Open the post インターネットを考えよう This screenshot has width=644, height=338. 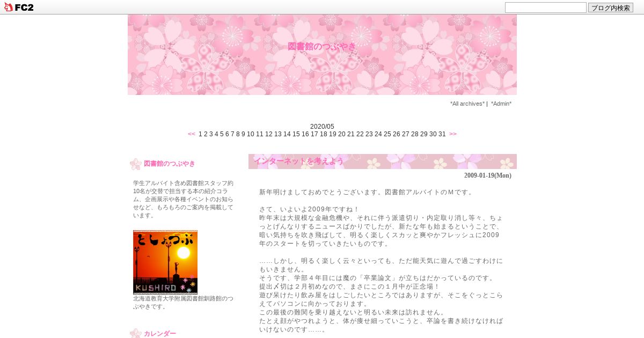[298, 161]
